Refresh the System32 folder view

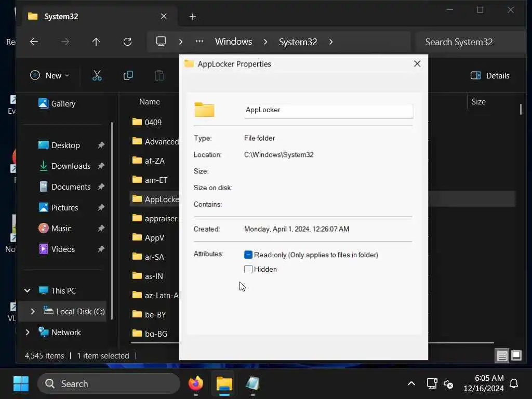pyautogui.click(x=128, y=42)
